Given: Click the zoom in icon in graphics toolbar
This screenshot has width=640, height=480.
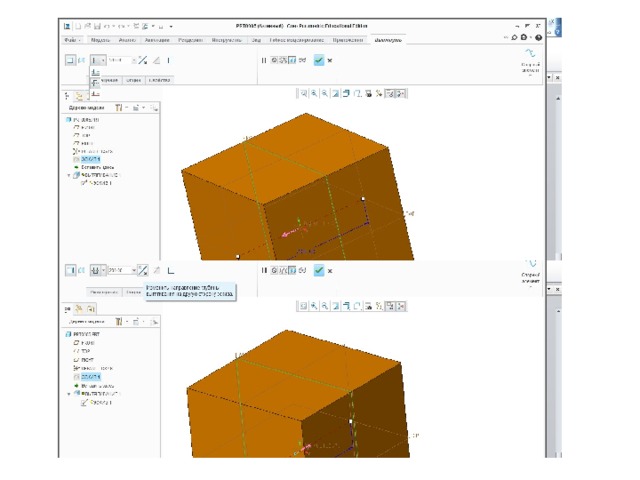Looking at the screenshot, I should point(313,93).
